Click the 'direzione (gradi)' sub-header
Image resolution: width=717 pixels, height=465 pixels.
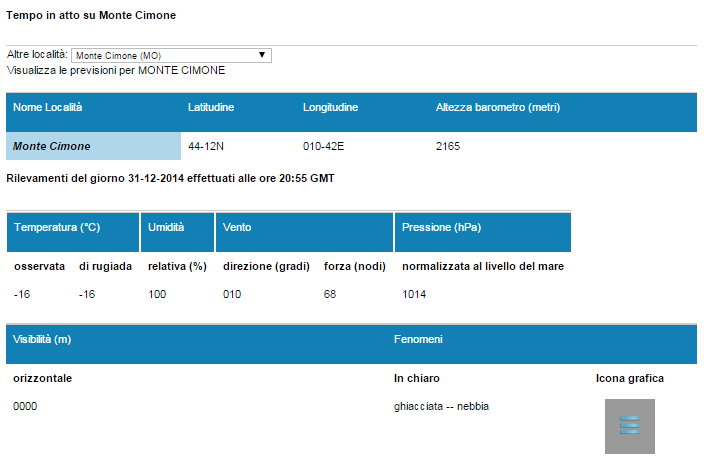pyautogui.click(x=266, y=267)
